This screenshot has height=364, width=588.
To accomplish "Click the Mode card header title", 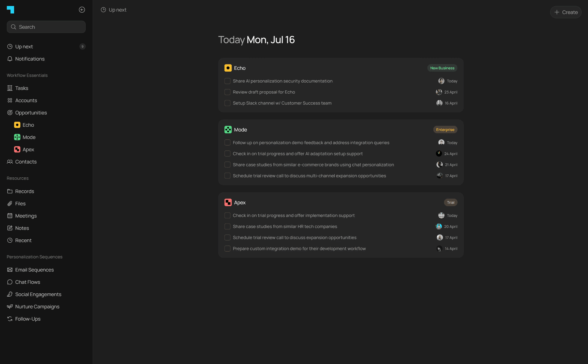I will (x=240, y=130).
